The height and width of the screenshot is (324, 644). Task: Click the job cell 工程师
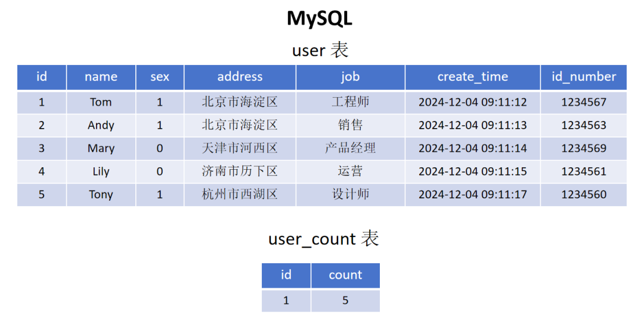pos(351,102)
